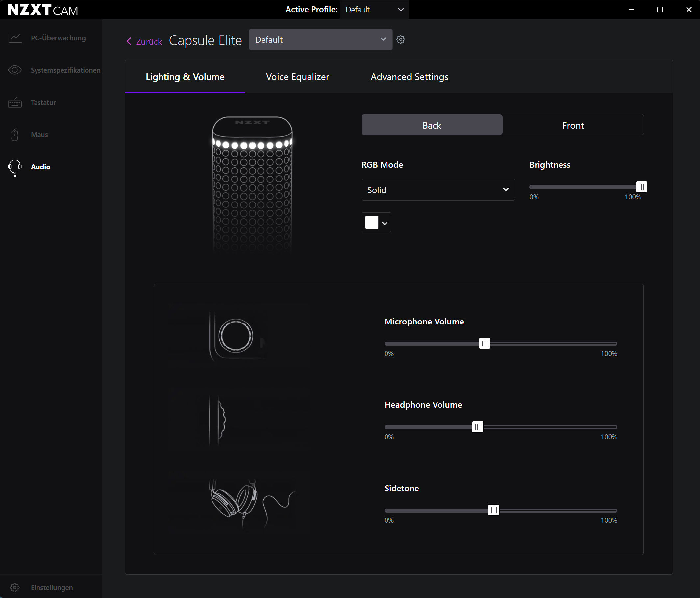The image size is (700, 598).
Task: Select the Tastatur keyboard icon
Action: pyautogui.click(x=15, y=102)
